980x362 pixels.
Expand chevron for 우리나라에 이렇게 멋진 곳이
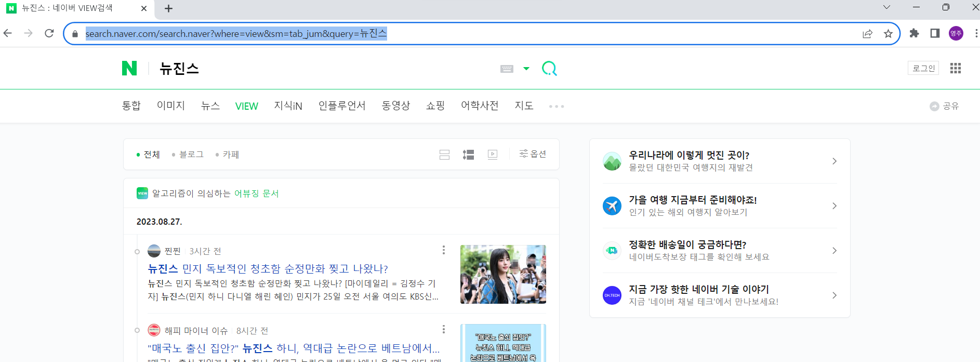tap(834, 161)
